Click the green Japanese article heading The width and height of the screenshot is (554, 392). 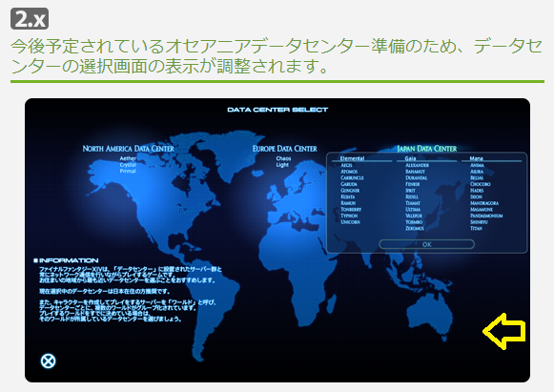click(277, 56)
